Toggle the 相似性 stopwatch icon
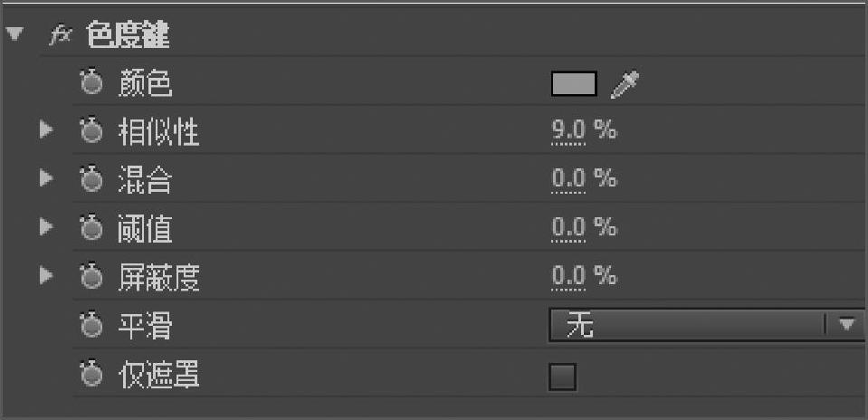 91,132
